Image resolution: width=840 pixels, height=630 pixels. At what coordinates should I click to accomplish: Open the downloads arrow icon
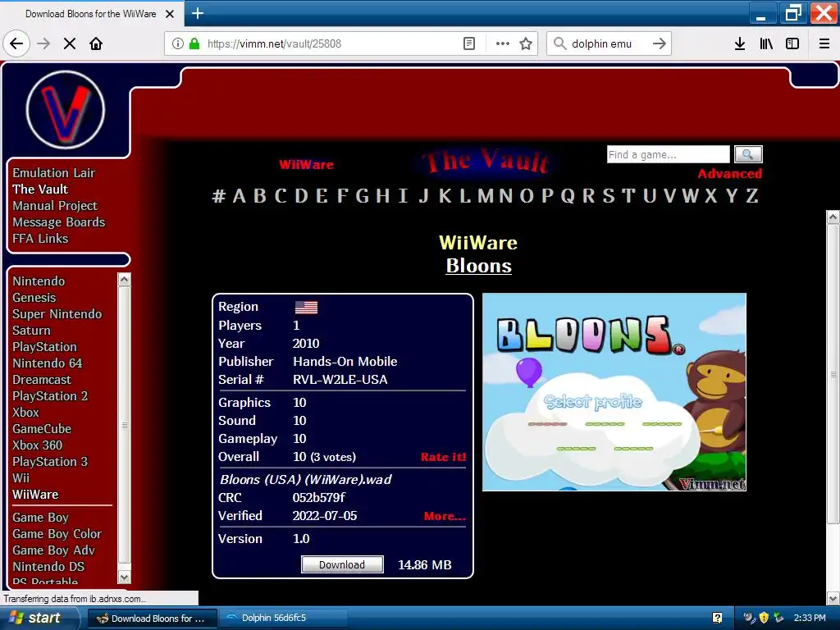click(740, 43)
